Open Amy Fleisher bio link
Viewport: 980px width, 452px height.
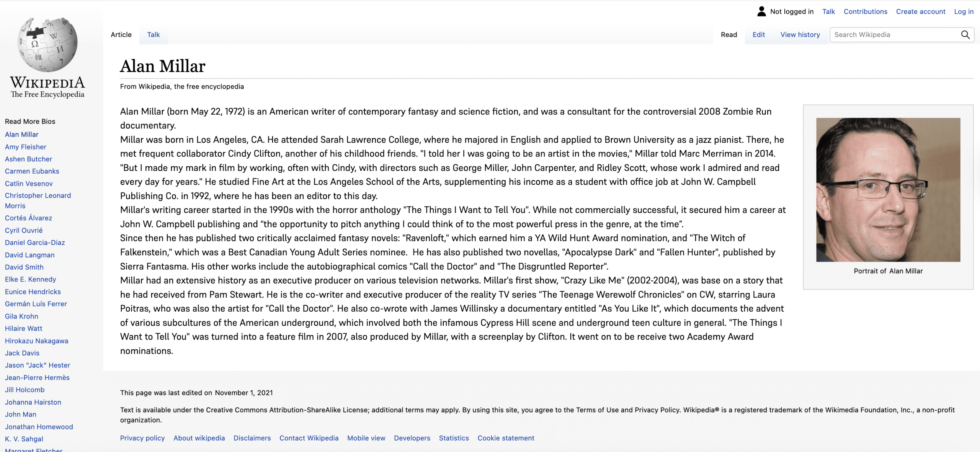click(26, 147)
